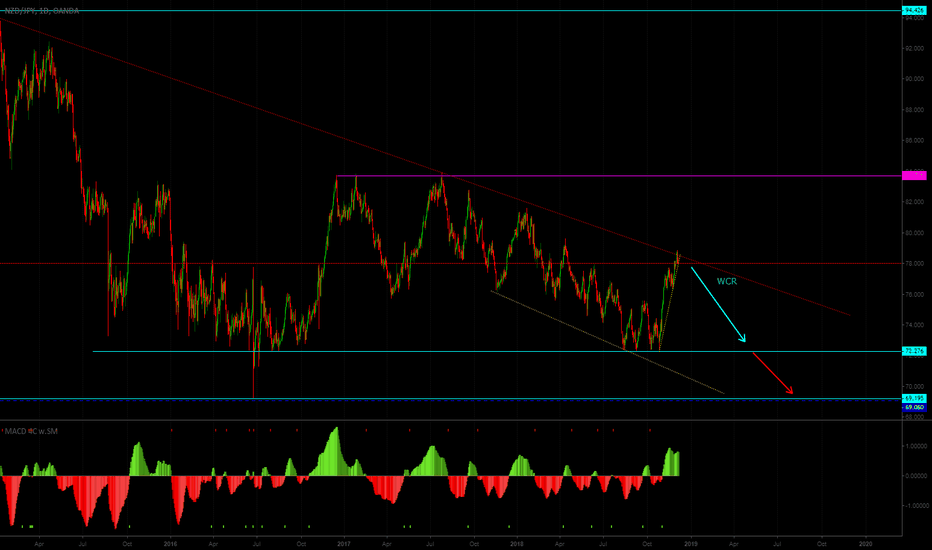This screenshot has width=932, height=550.
Task: Click the 72.276 cyan price tag
Action: click(914, 351)
